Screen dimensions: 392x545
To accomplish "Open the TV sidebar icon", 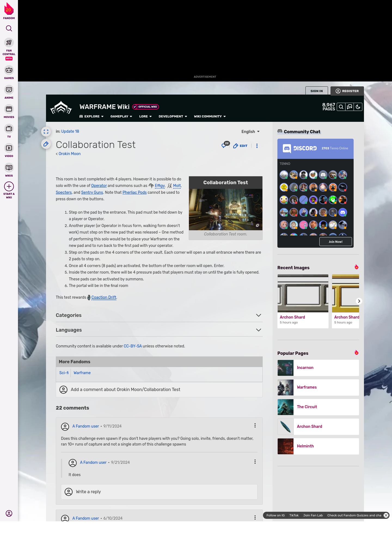I will [9, 129].
